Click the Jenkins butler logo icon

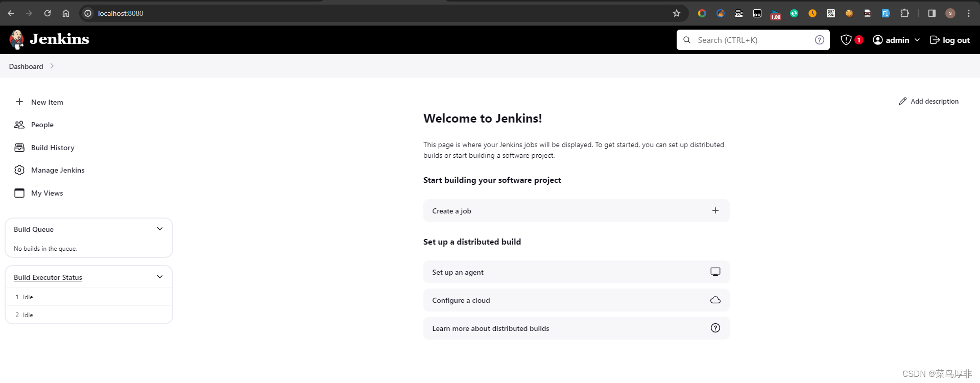[x=17, y=39]
